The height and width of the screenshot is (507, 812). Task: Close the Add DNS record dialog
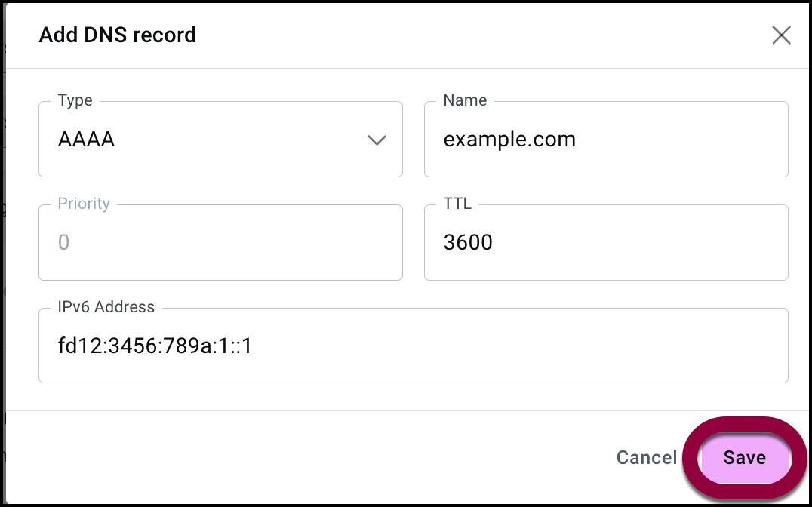click(781, 35)
